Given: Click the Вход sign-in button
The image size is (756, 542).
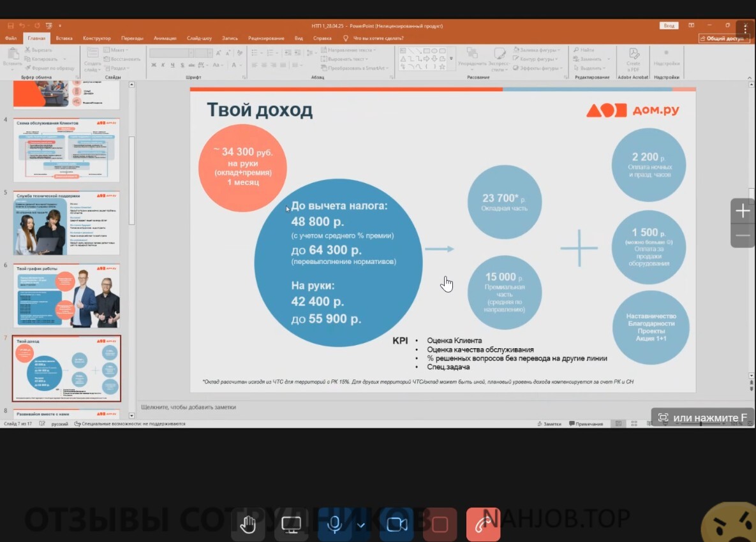Looking at the screenshot, I should point(669,26).
